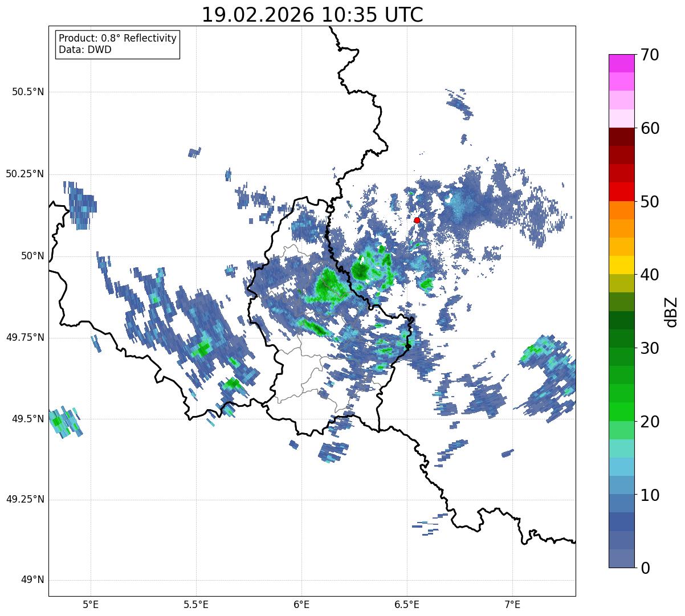Click the title "19.02.2026 10:35 UTC"
Viewport: 685px width, 616px height.
[x=312, y=15]
